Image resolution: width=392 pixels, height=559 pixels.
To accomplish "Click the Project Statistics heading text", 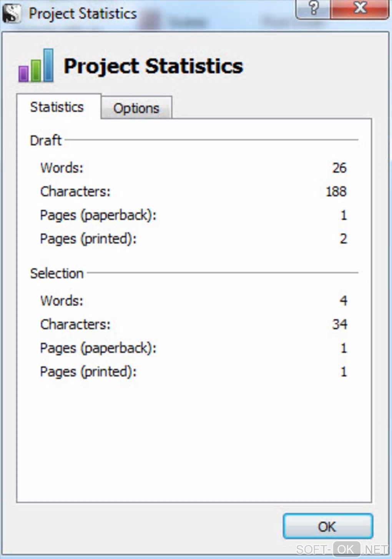I will pyautogui.click(x=153, y=66).
